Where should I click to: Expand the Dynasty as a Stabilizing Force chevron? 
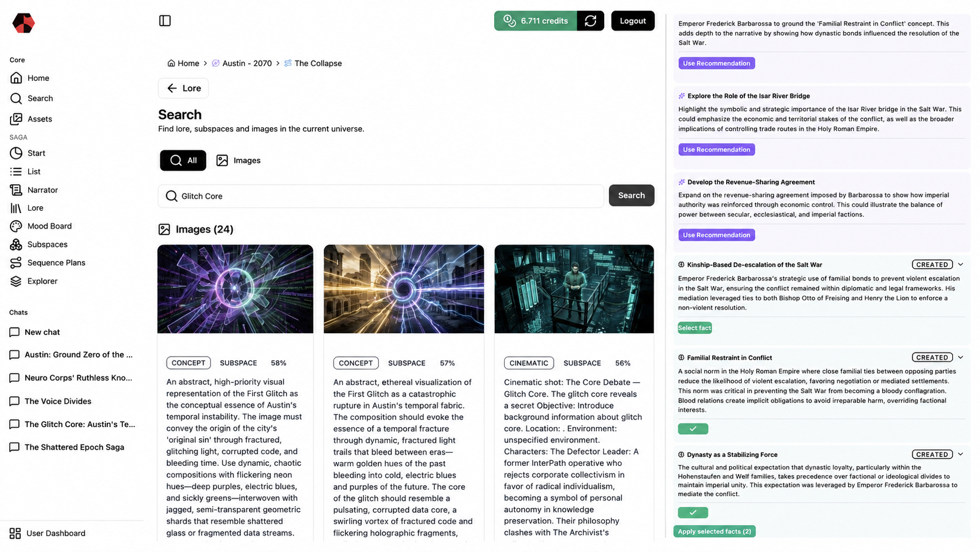tap(961, 454)
